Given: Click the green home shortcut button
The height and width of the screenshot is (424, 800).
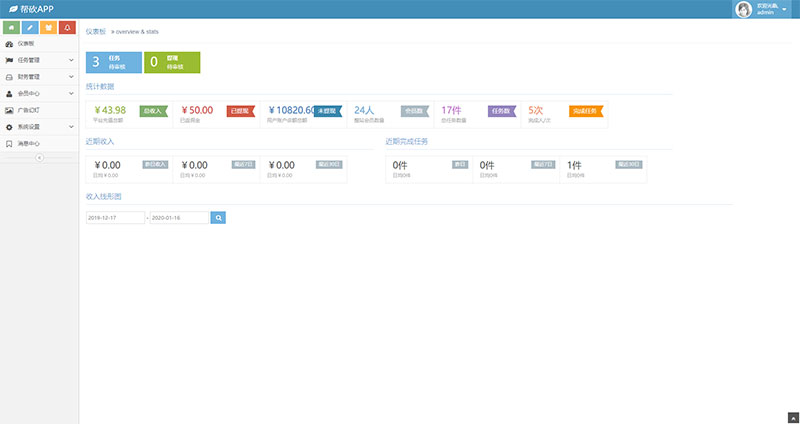Looking at the screenshot, I should click(13, 27).
